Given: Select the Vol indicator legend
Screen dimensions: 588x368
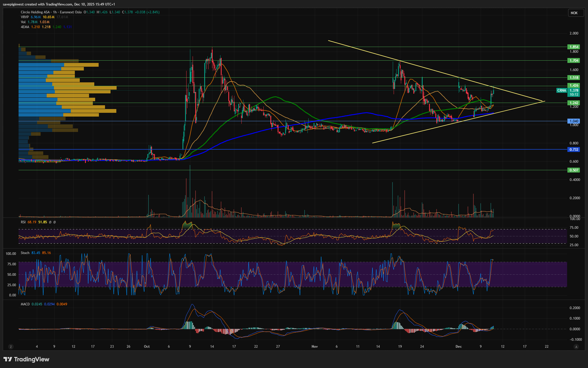Looking at the screenshot, I should click(x=23, y=22).
